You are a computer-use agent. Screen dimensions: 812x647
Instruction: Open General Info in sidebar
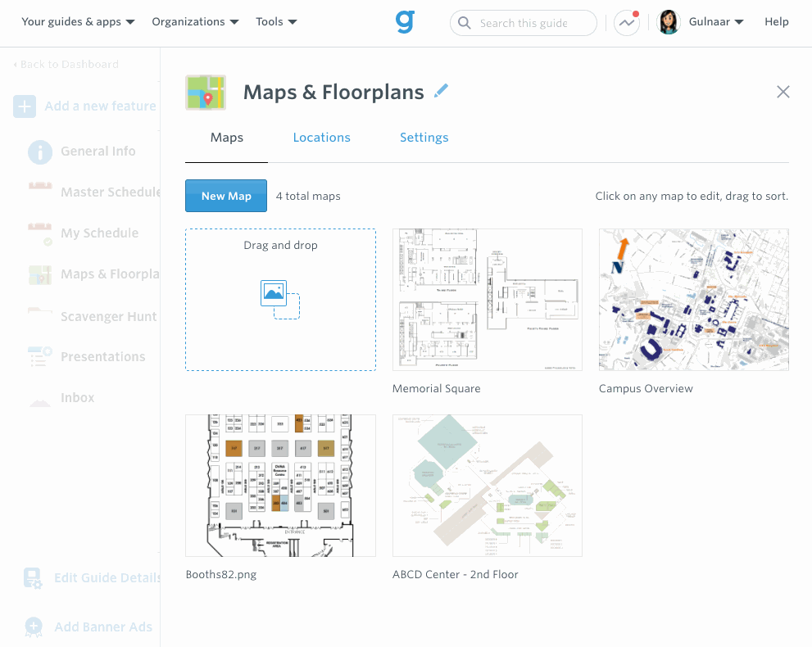(98, 152)
